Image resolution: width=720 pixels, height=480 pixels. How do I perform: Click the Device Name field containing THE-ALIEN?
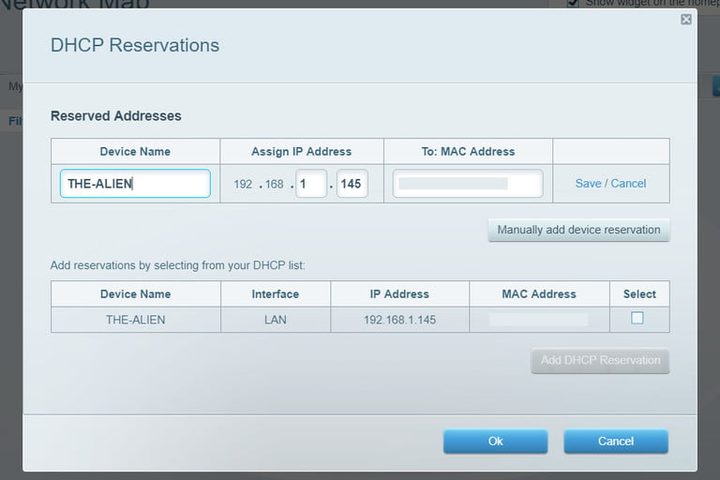pos(135,184)
